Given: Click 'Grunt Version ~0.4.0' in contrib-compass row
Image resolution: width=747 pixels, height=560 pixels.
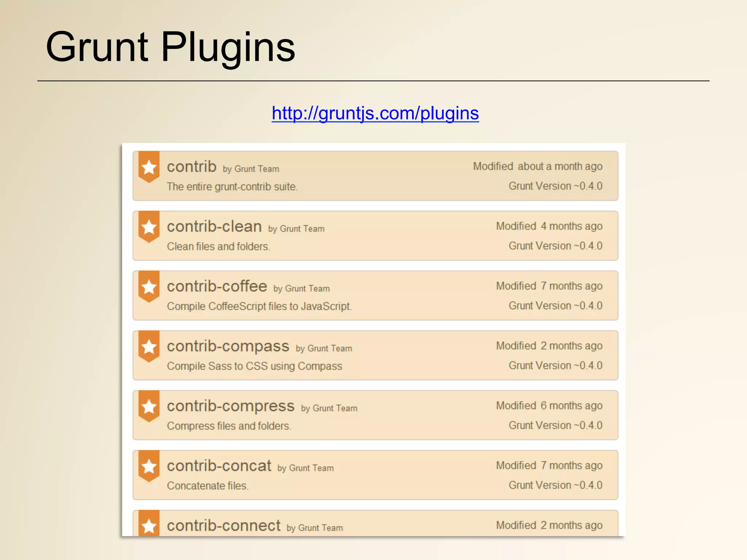Looking at the screenshot, I should coord(556,365).
